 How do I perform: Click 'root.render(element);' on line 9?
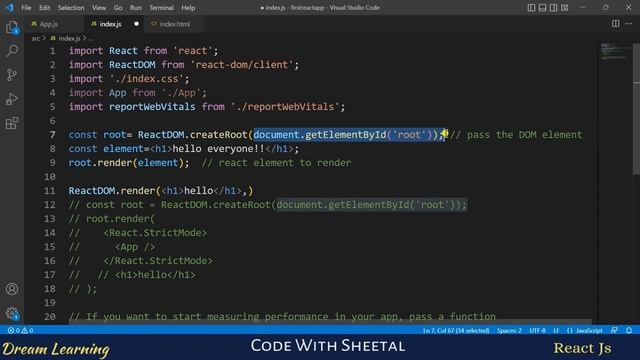point(129,162)
